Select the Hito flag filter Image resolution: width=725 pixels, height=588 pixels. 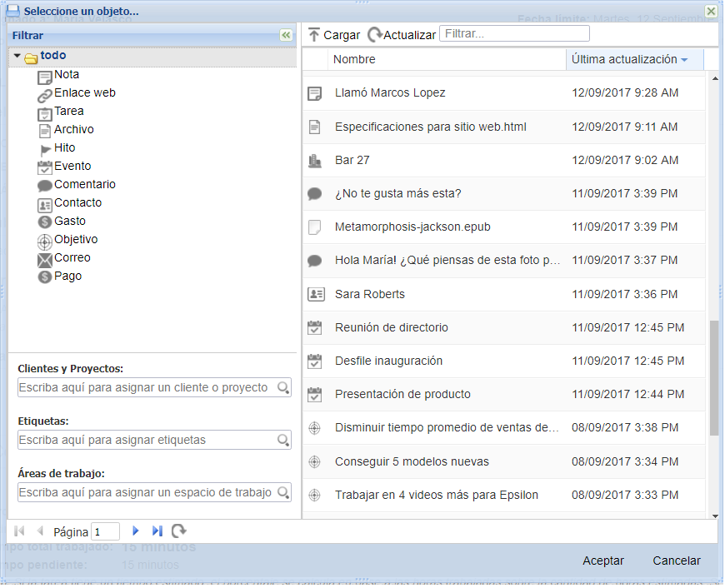45,149
